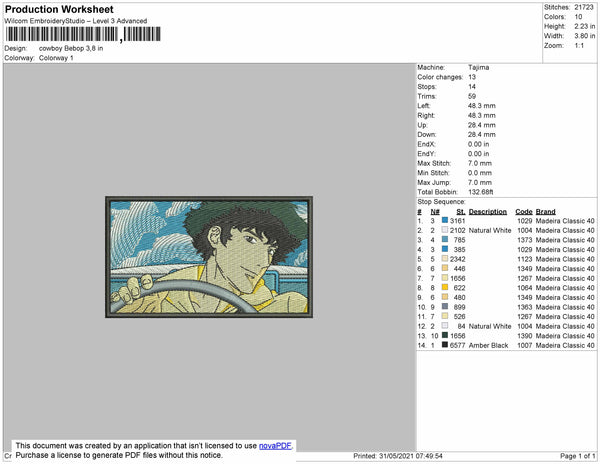Image resolution: width=600 pixels, height=464 pixels.
Task: Select the gray swatch in stop row 10
Action: point(445,306)
